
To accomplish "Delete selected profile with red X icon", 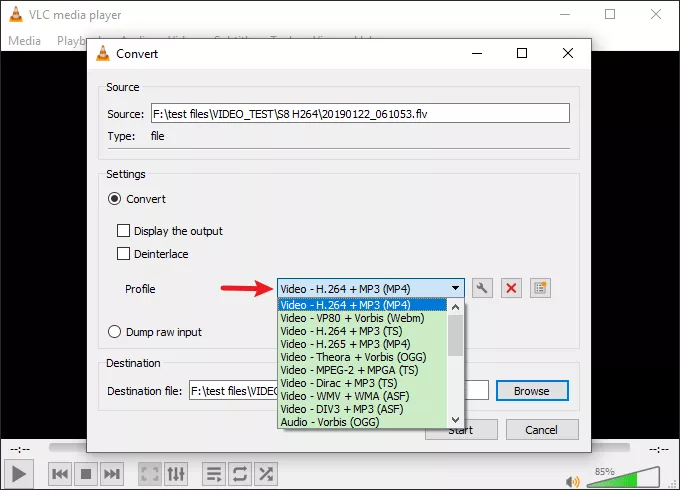I will [x=511, y=288].
